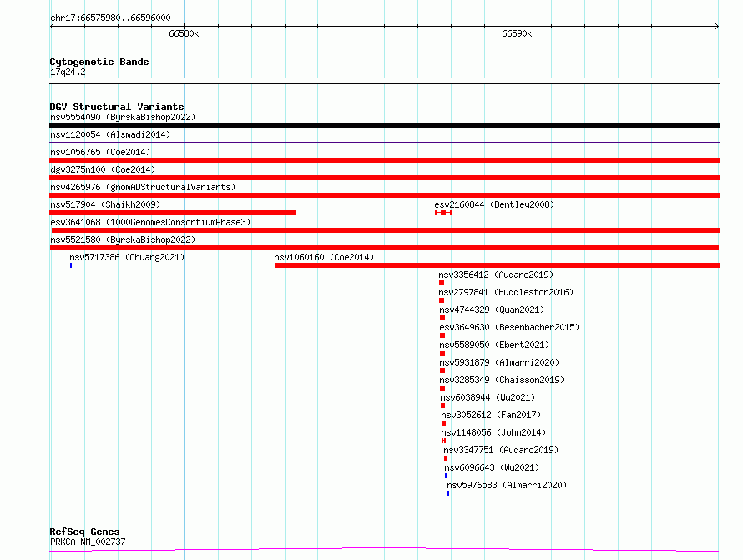
Task: Click the ruler's left arrow end
Action: pyautogui.click(x=51, y=27)
